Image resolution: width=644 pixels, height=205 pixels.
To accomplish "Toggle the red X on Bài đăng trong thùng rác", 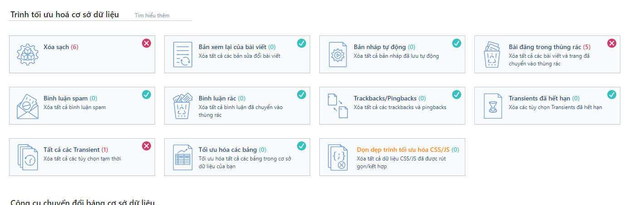I will tap(611, 43).
